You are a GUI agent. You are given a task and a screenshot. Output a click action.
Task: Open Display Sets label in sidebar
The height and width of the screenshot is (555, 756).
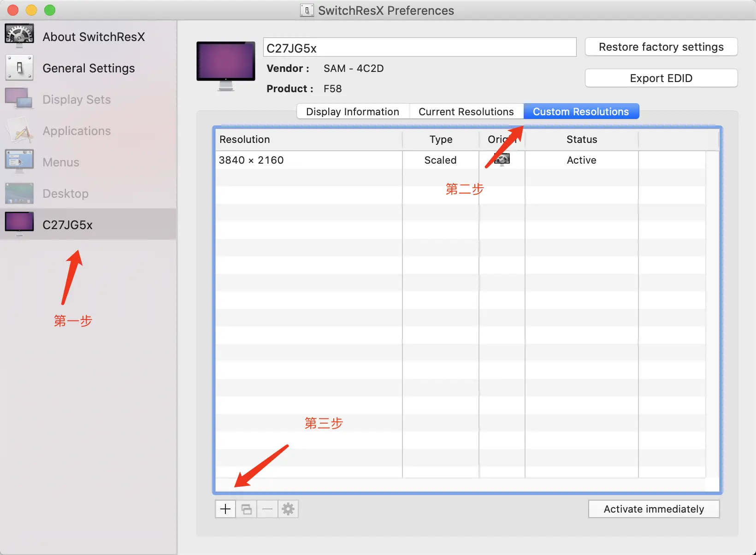(77, 100)
